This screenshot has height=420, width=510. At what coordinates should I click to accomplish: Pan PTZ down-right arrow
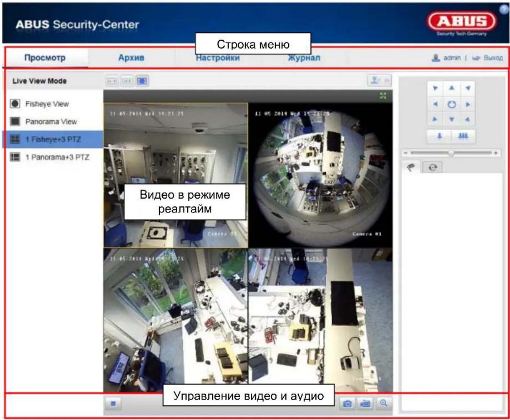[468, 119]
